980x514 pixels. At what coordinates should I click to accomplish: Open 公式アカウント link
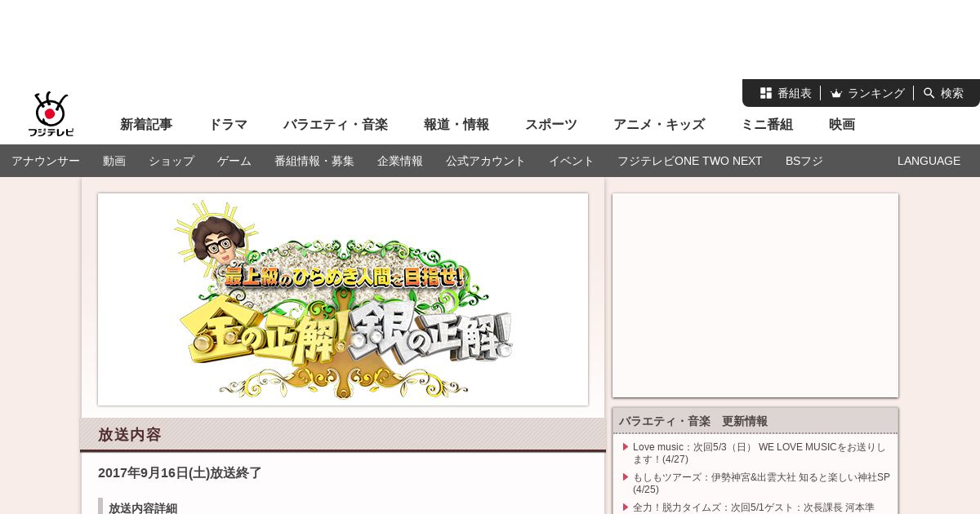tap(486, 161)
